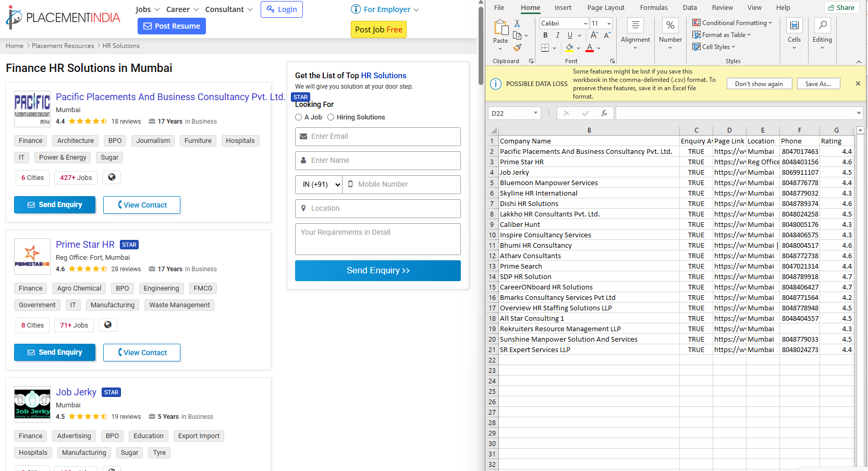868x471 pixels.
Task: Expand the 'For Employer' menu
Action: click(x=385, y=9)
